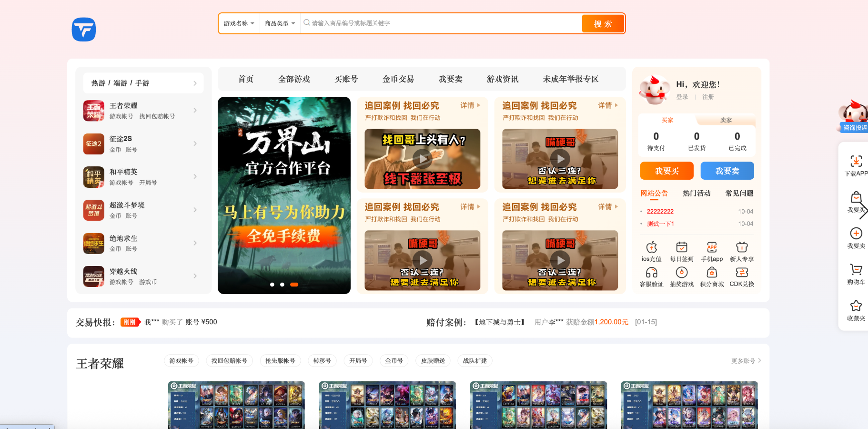Viewport: 868px width, 429px height.
Task: Select the third carousel indicator dot
Action: [x=294, y=284]
